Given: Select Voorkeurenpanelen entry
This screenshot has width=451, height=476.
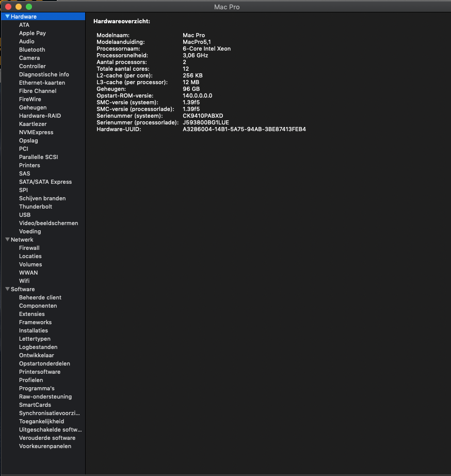Looking at the screenshot, I should pos(45,446).
